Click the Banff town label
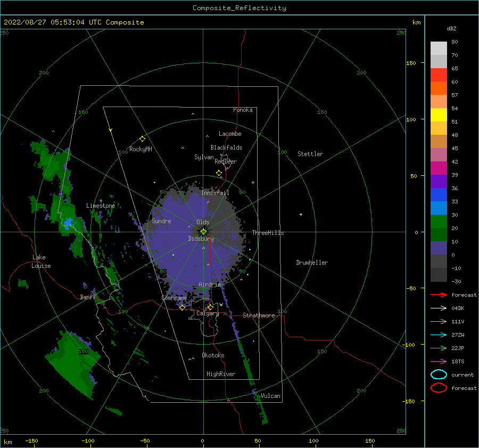 click(88, 297)
